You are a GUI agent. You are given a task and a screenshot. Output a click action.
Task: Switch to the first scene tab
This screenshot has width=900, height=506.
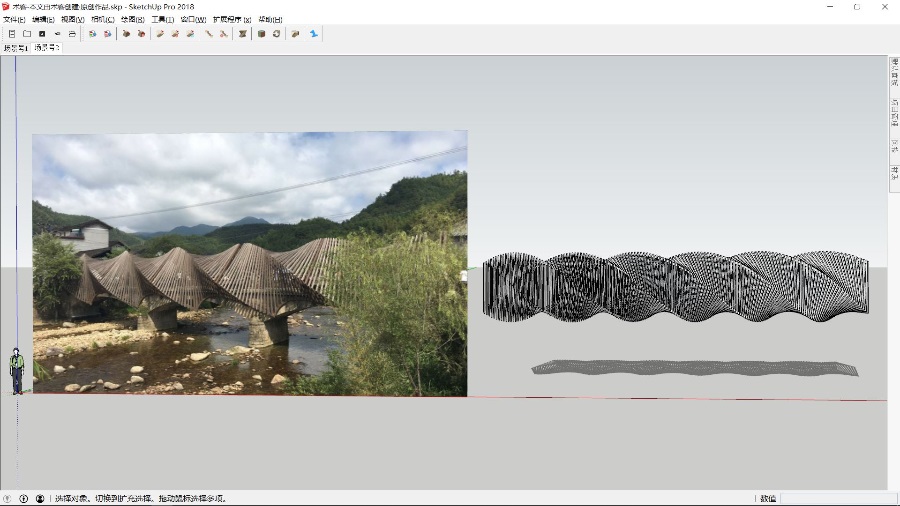tap(16, 47)
